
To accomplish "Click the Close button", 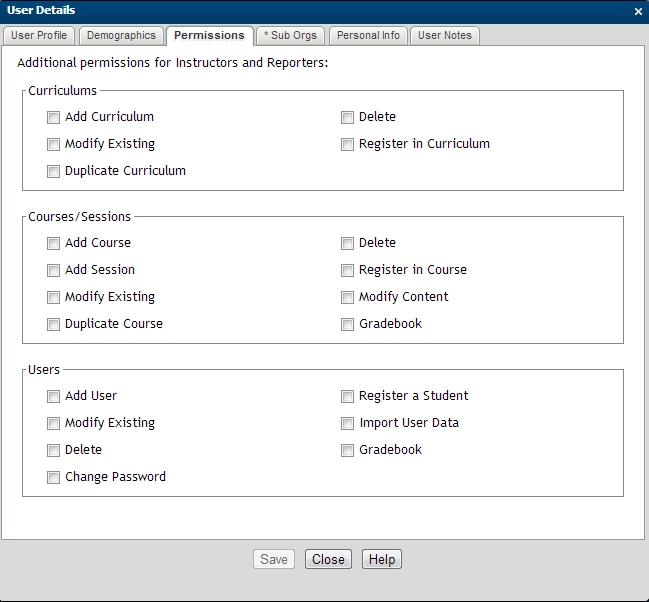I will (x=328, y=560).
